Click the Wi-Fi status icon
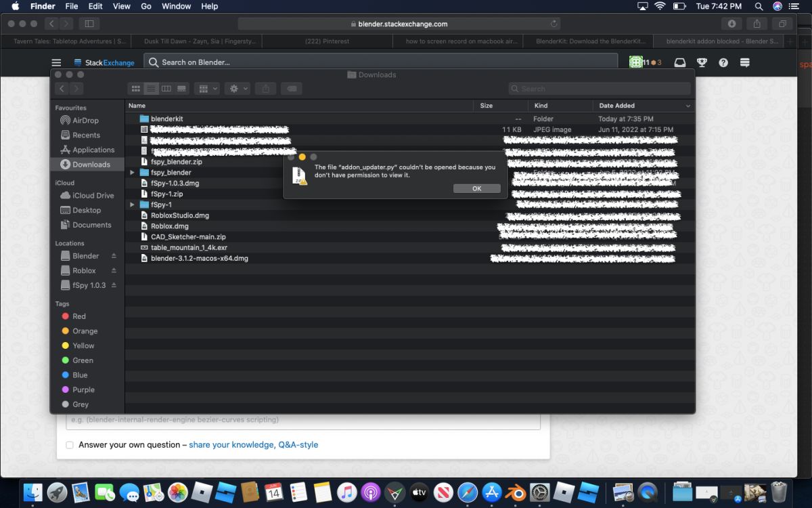812x508 pixels. click(x=660, y=6)
